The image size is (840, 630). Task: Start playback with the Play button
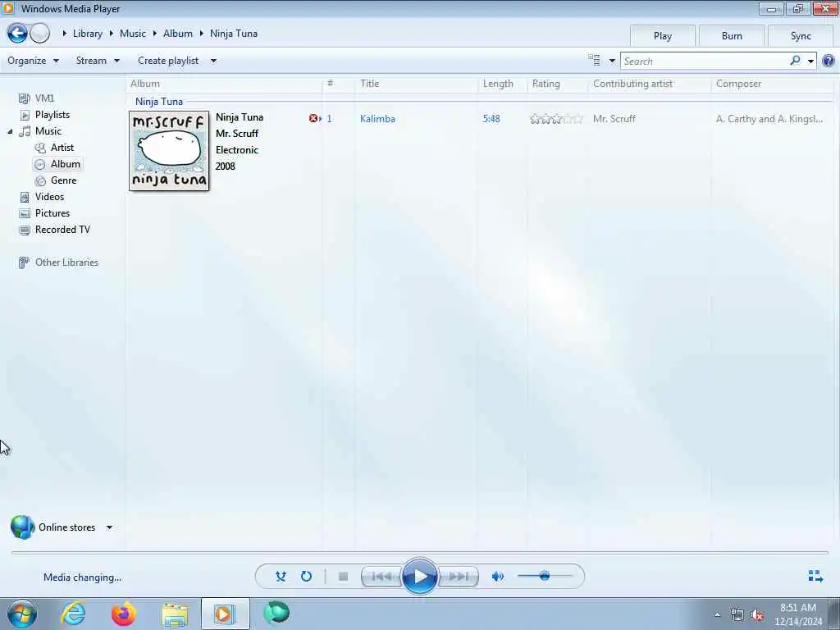(x=419, y=577)
